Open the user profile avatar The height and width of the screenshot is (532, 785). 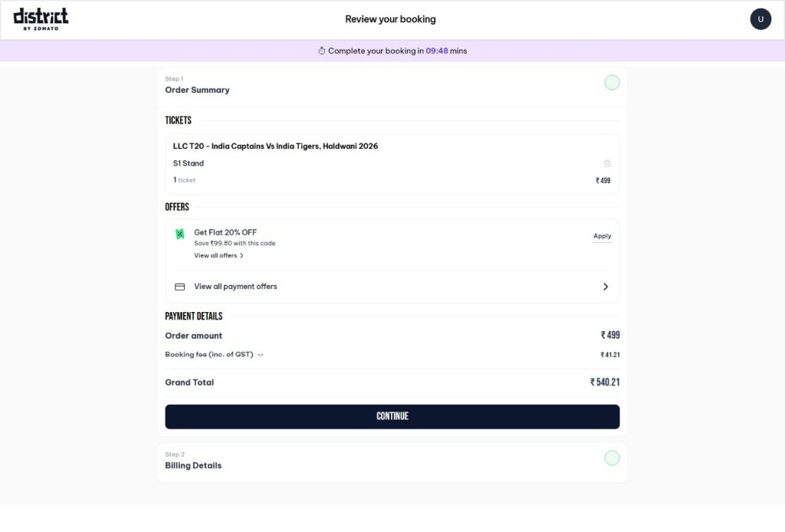pos(760,18)
